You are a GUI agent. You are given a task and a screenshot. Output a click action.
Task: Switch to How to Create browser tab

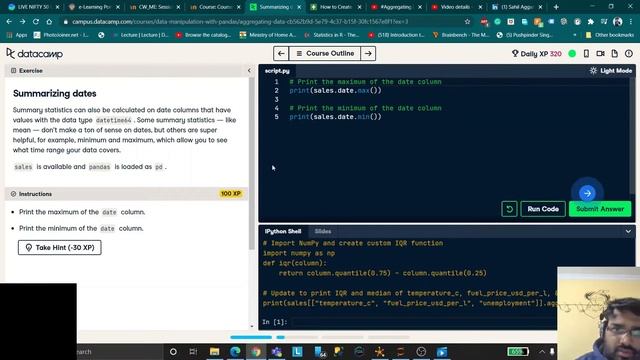pyautogui.click(x=336, y=7)
